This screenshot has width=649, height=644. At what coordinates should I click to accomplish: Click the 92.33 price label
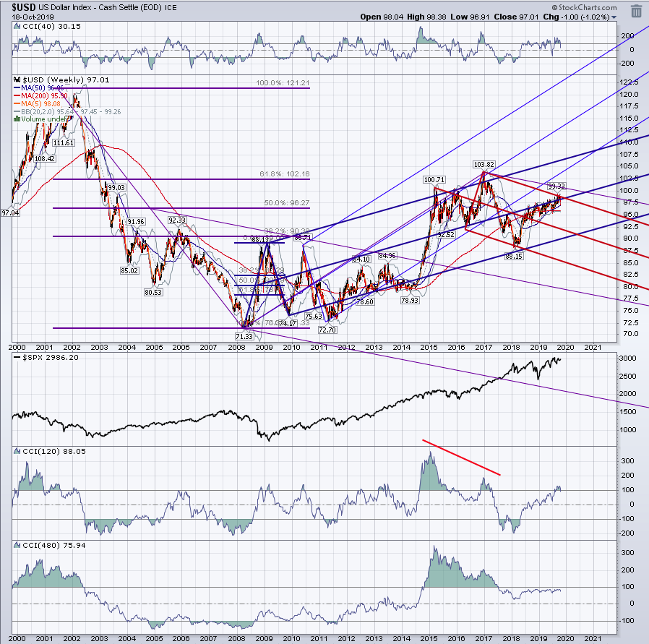177,220
